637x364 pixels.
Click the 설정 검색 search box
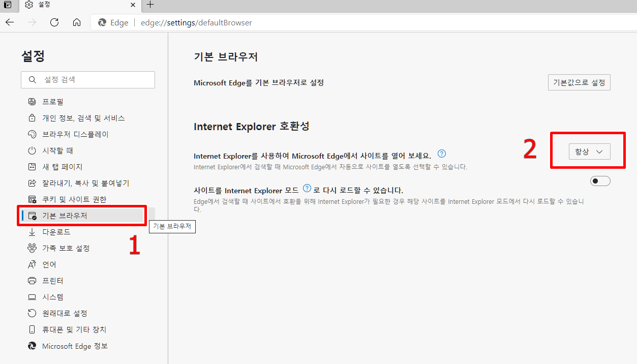coord(88,80)
